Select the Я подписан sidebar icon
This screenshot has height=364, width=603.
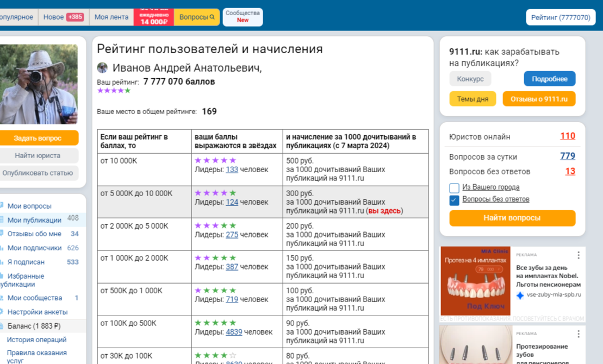[3, 261]
